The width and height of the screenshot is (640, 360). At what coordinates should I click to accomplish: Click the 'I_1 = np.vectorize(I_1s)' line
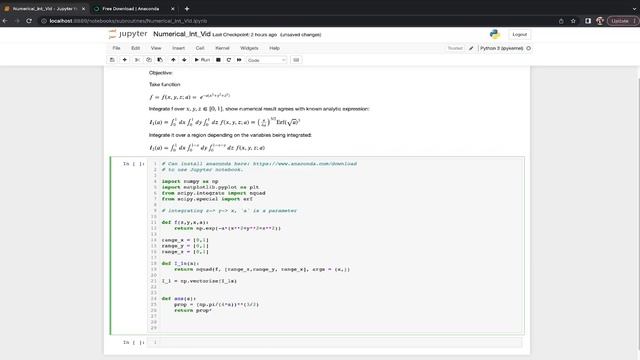pos(199,281)
